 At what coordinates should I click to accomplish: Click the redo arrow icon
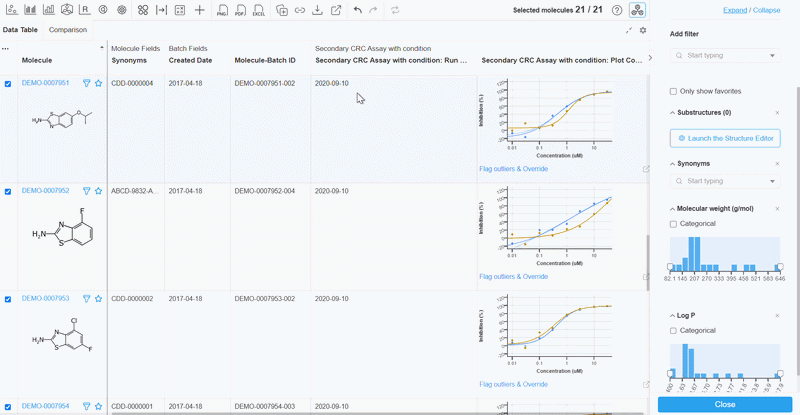tap(373, 10)
